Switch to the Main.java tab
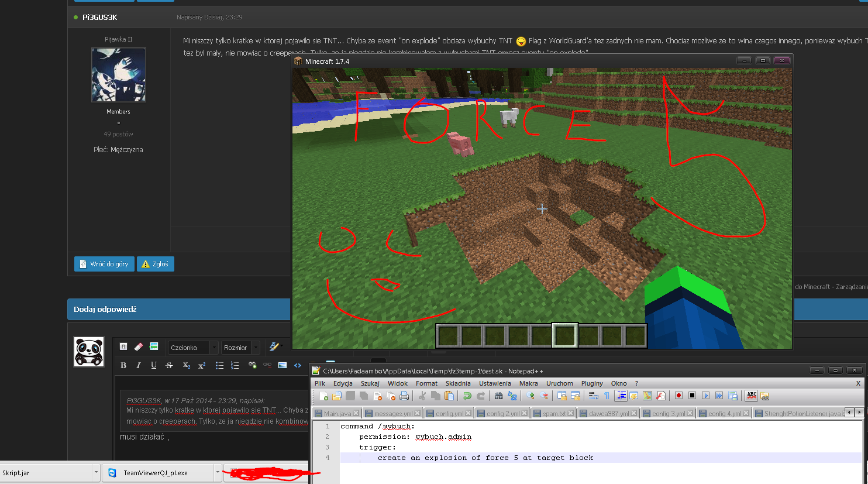 point(337,413)
